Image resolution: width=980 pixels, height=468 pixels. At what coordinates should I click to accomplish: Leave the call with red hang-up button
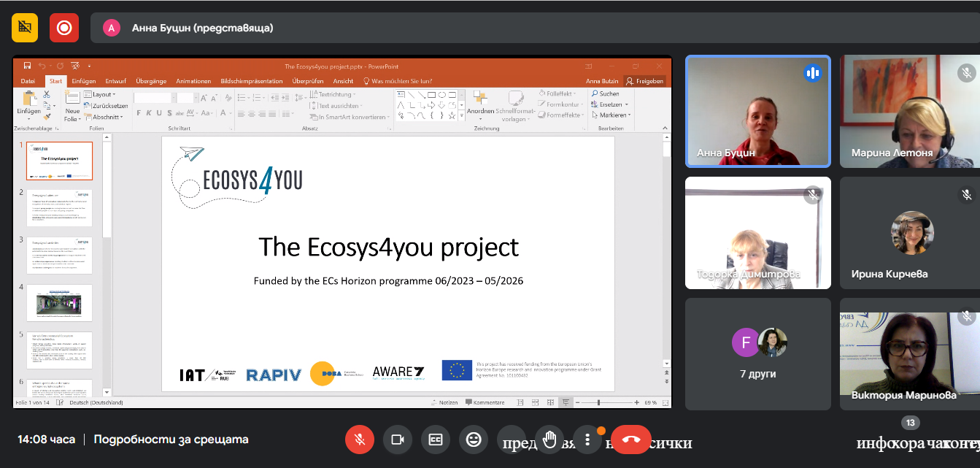pyautogui.click(x=631, y=440)
